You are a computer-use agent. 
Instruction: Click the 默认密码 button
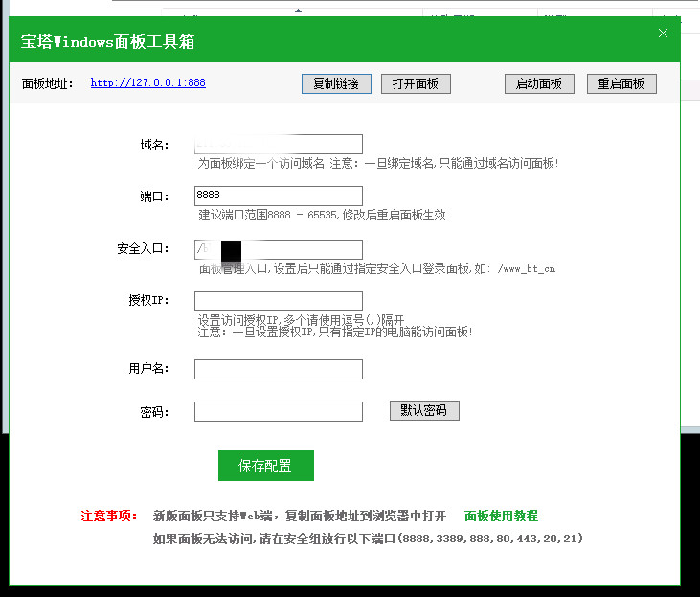(424, 410)
